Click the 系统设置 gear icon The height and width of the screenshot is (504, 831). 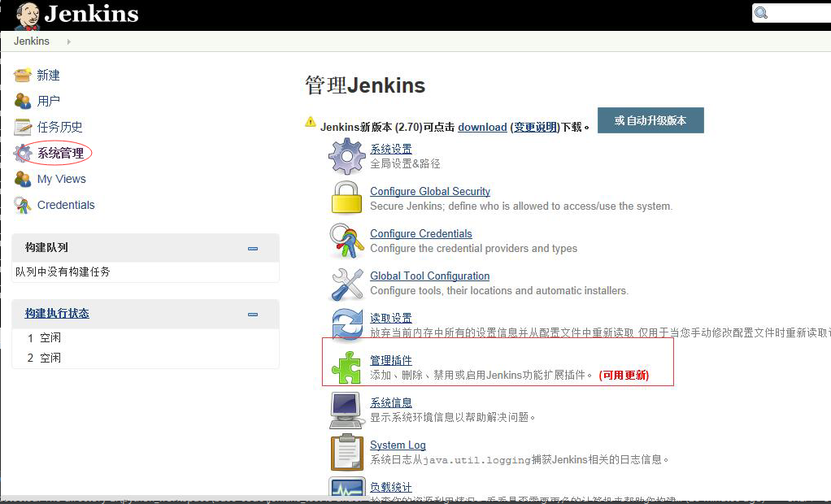coord(346,156)
